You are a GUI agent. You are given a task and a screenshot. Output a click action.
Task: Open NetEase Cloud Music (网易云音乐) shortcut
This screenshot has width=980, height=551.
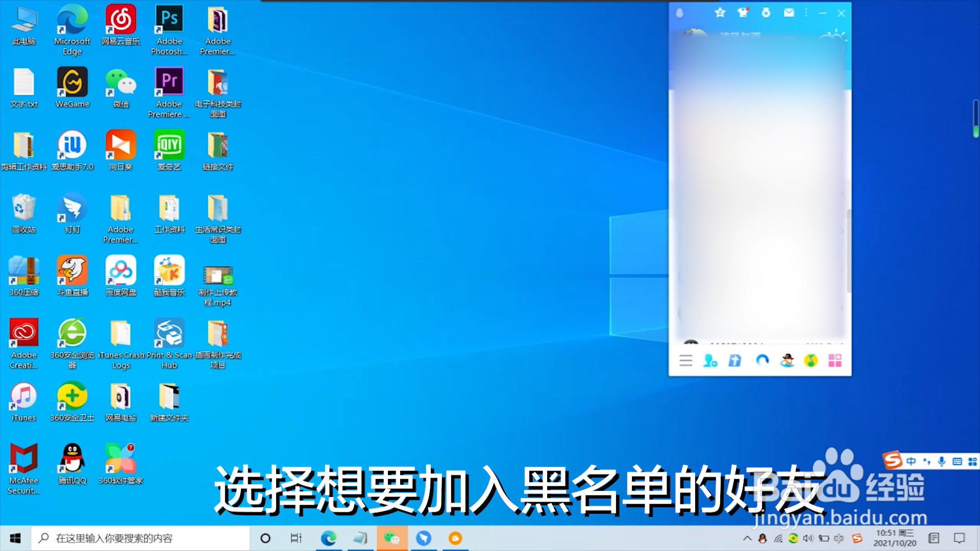tap(121, 24)
